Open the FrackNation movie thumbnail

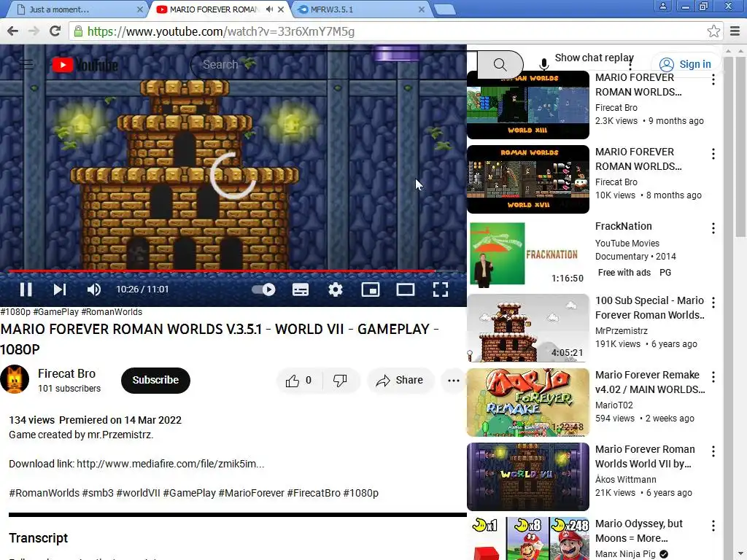[x=528, y=253]
